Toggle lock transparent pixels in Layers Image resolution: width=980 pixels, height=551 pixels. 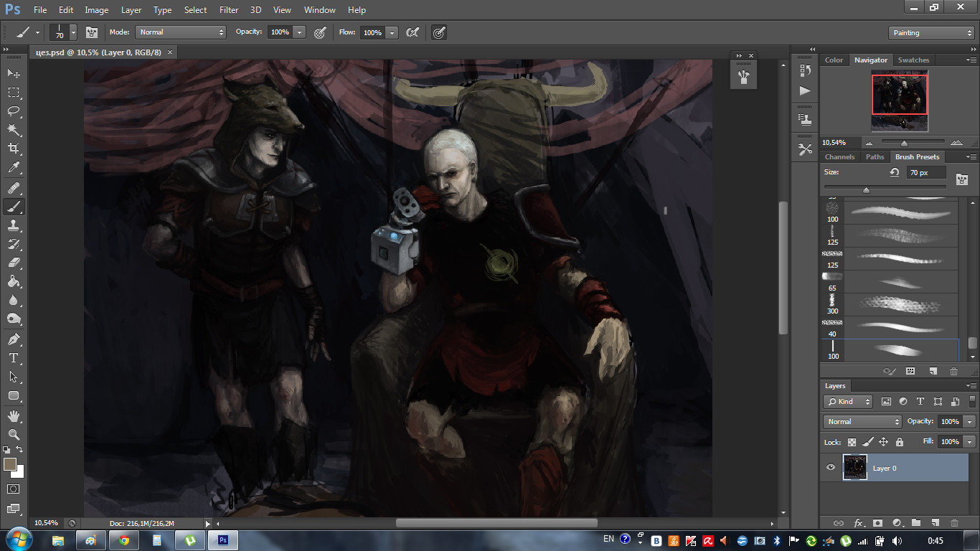[852, 442]
